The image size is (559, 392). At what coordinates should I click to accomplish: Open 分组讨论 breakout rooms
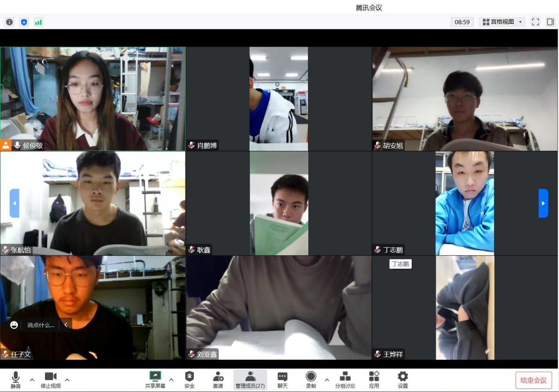point(344,380)
